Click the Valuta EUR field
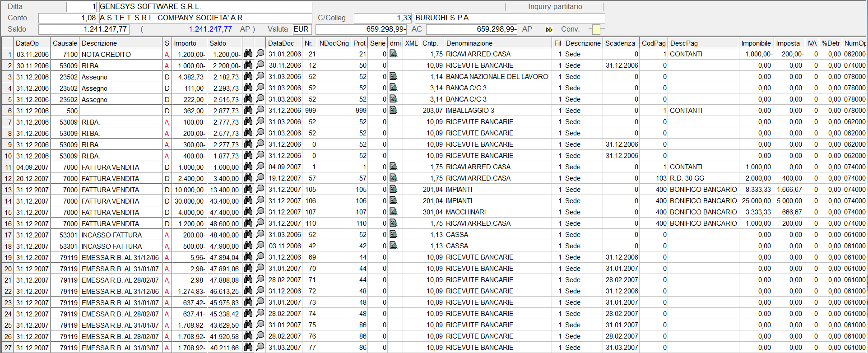Screen dimensions: 868x353 (302, 29)
